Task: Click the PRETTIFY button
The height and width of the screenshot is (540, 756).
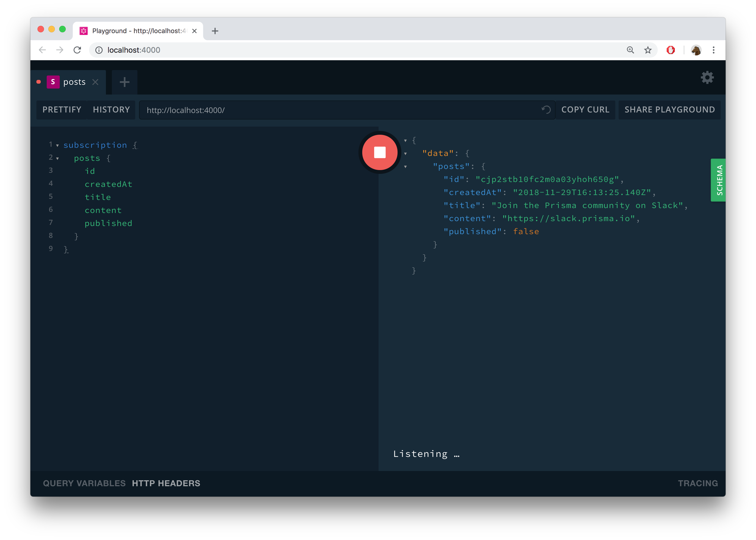Action: pyautogui.click(x=62, y=110)
